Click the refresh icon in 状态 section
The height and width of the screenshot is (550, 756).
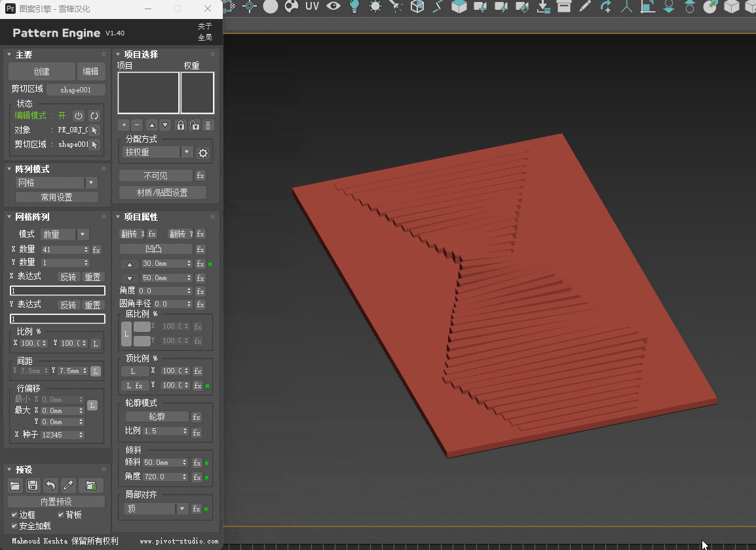(x=94, y=116)
